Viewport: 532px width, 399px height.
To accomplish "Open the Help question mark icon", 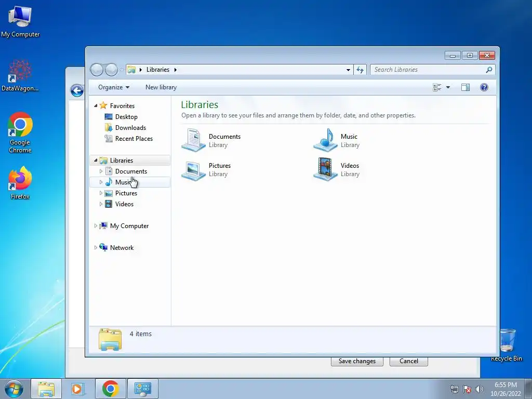I will [484, 87].
